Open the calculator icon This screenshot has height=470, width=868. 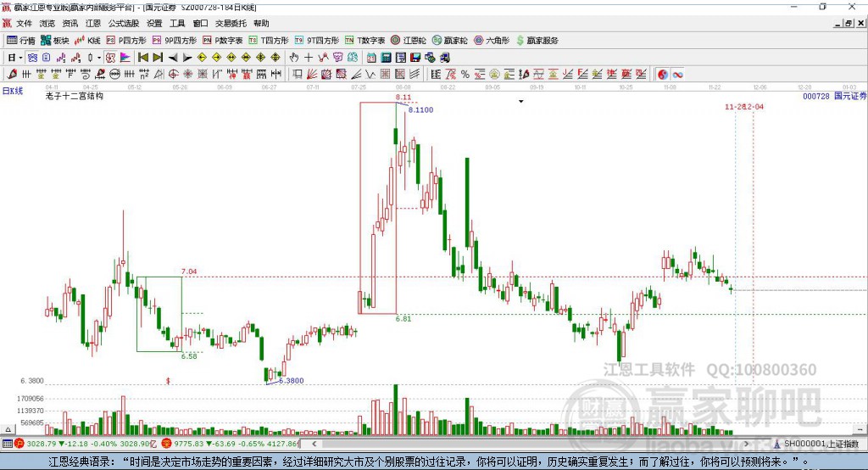point(386,58)
